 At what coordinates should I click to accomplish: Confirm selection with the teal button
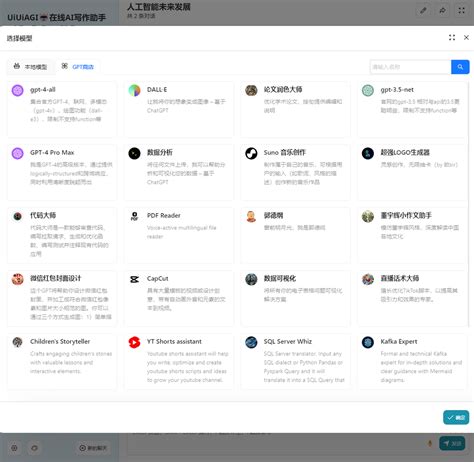point(456,417)
